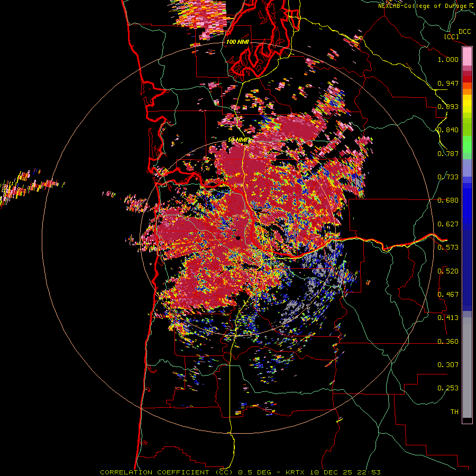Select the 0.413 scale value
The width and height of the screenshot is (476, 476).
click(x=448, y=318)
